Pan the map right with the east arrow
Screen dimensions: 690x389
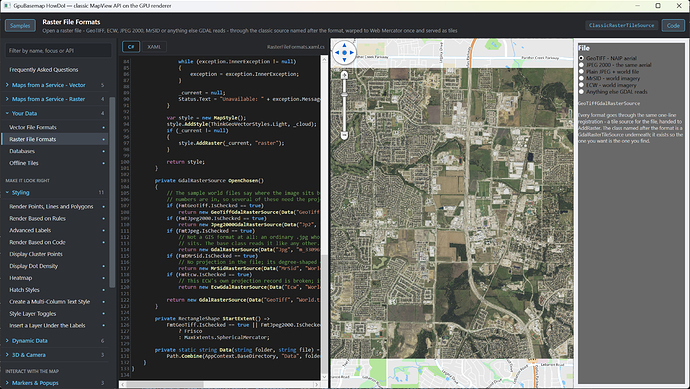click(352, 52)
